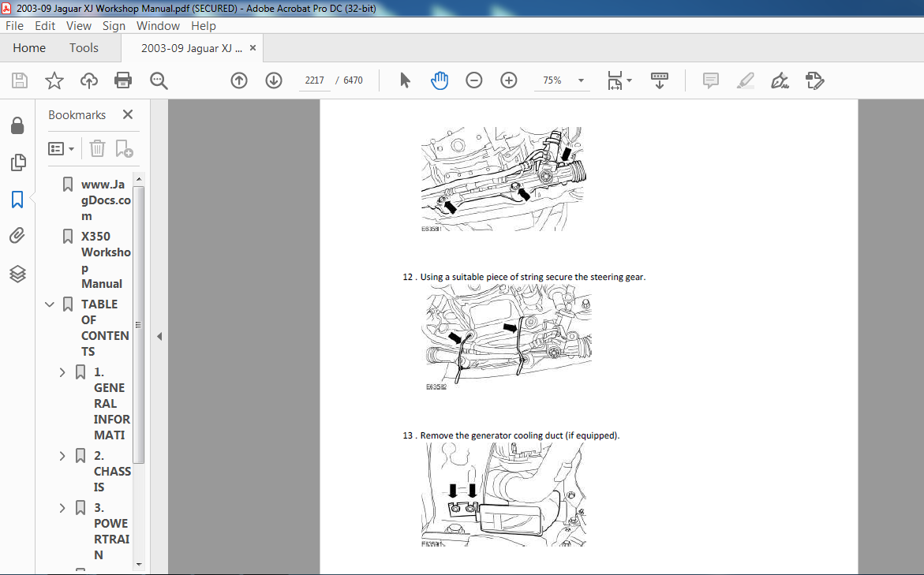Switch to the Home tab
This screenshot has width=924, height=575.
click(29, 48)
